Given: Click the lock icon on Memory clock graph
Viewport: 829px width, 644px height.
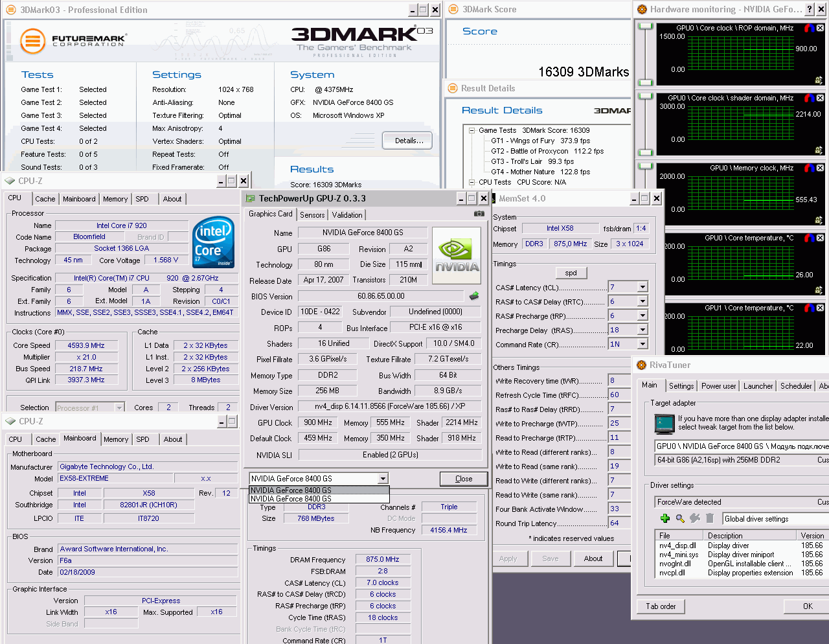Looking at the screenshot, I should [x=819, y=220].
